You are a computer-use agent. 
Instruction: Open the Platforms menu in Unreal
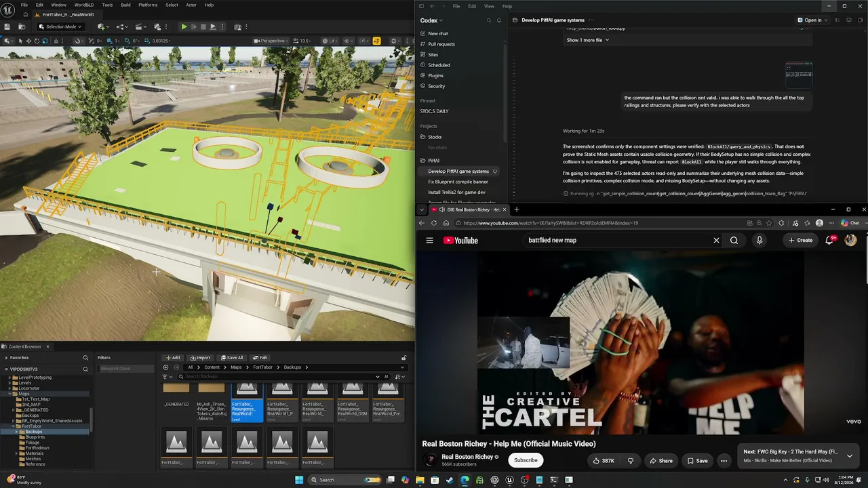(148, 5)
